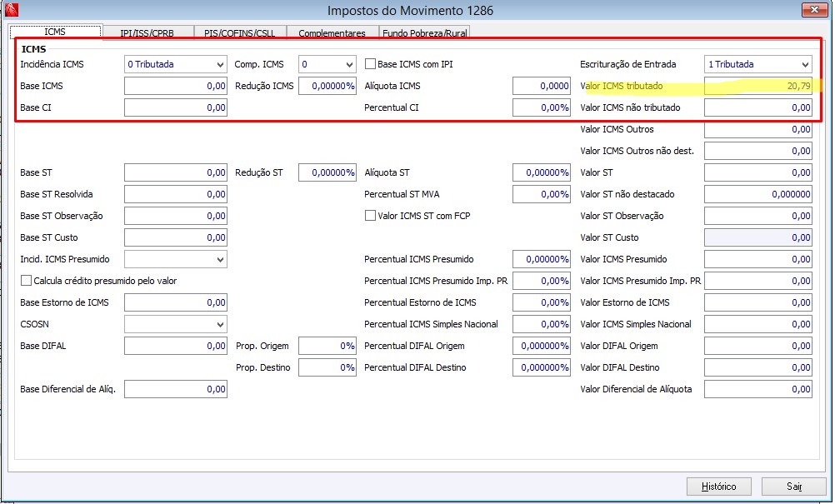Click Valor ICMS Presumido Imp. PR field
This screenshot has width=835, height=504.
point(757,281)
